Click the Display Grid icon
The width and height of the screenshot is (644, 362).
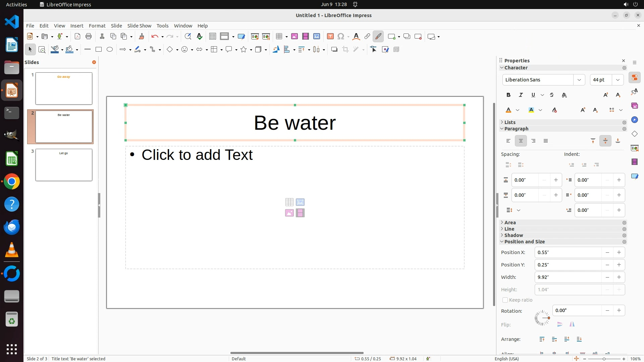pyautogui.click(x=212, y=37)
